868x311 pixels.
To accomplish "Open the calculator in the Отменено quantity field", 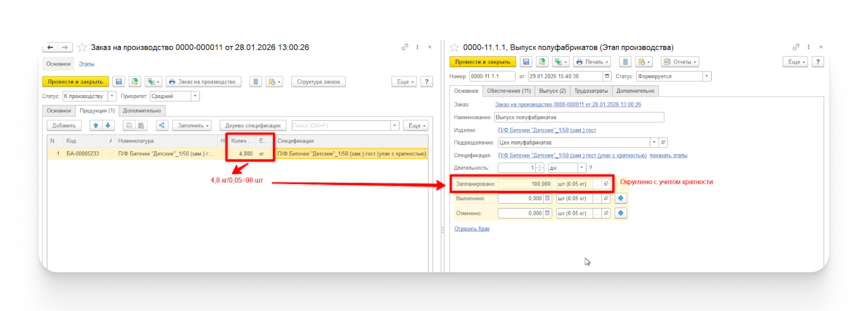I will point(547,213).
